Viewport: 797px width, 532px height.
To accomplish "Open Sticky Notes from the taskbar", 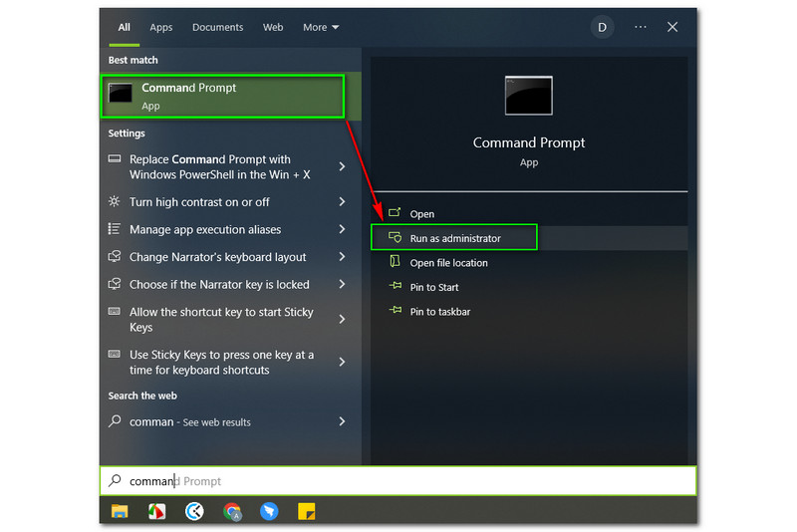I will (308, 511).
